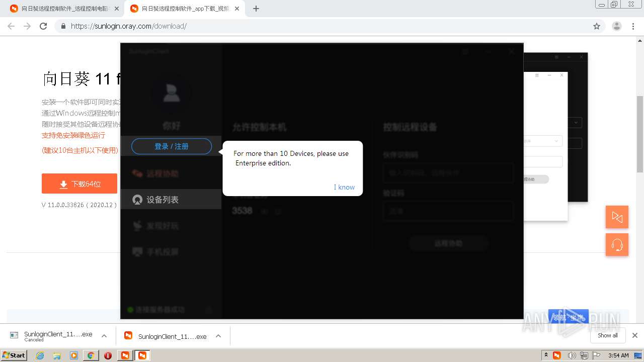
Task: Switch to the first Chrome tab
Action: click(64, 9)
